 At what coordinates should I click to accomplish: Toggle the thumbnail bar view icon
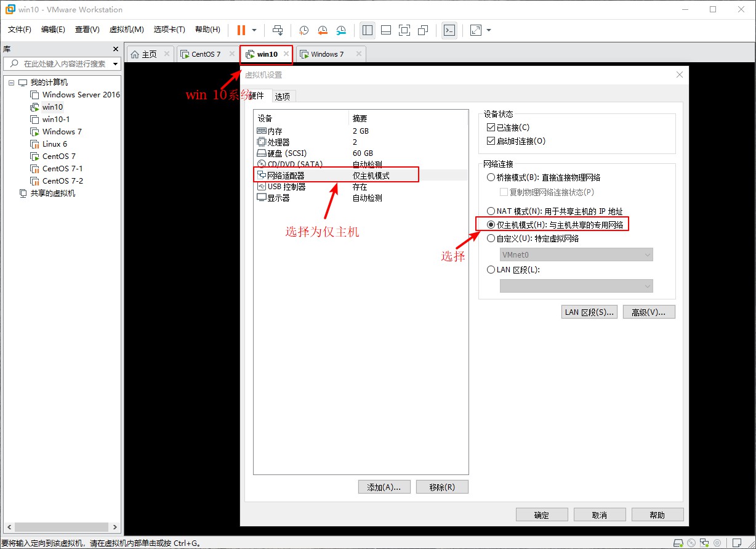386,30
